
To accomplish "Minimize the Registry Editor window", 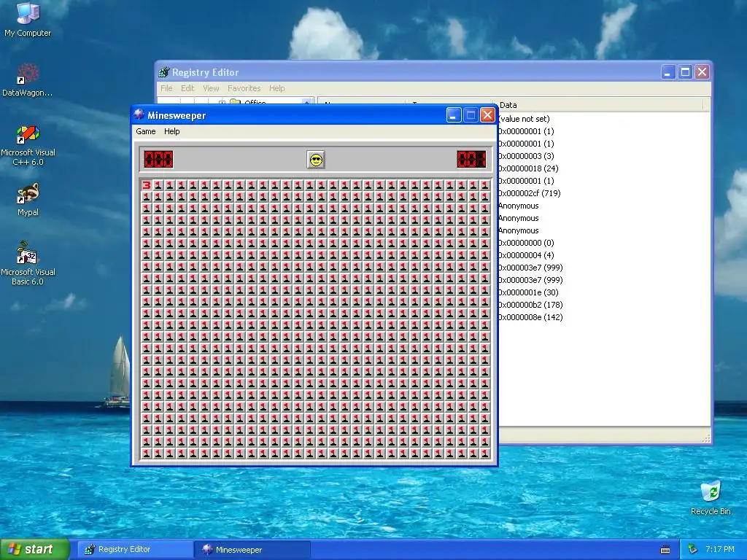I will 668,72.
